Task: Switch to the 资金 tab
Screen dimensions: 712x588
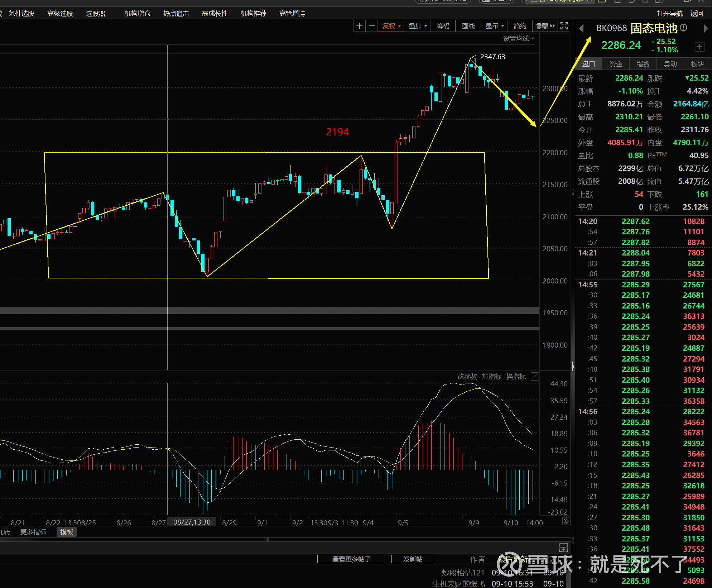Action: 616,64
